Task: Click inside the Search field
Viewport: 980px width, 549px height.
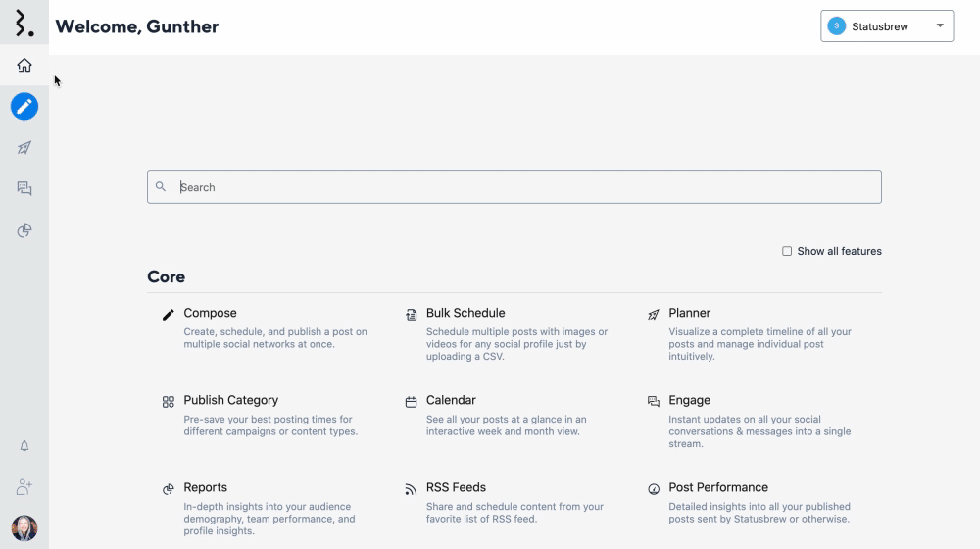Action: coord(514,187)
